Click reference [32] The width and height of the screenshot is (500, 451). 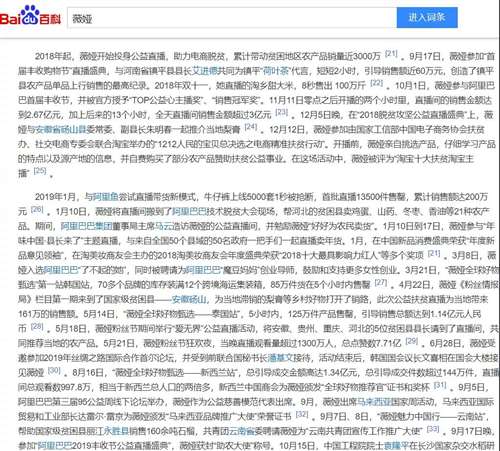coord(302,414)
